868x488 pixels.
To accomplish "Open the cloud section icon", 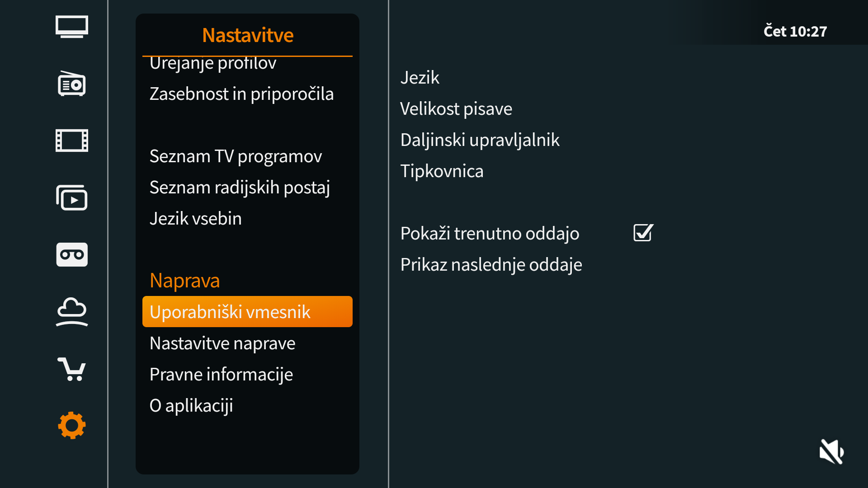I will tap(72, 311).
